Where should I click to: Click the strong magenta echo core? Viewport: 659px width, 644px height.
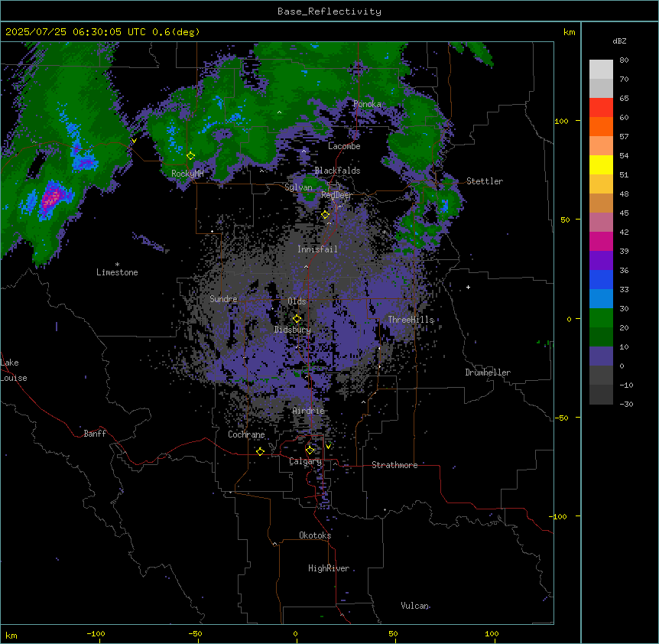[x=51, y=198]
